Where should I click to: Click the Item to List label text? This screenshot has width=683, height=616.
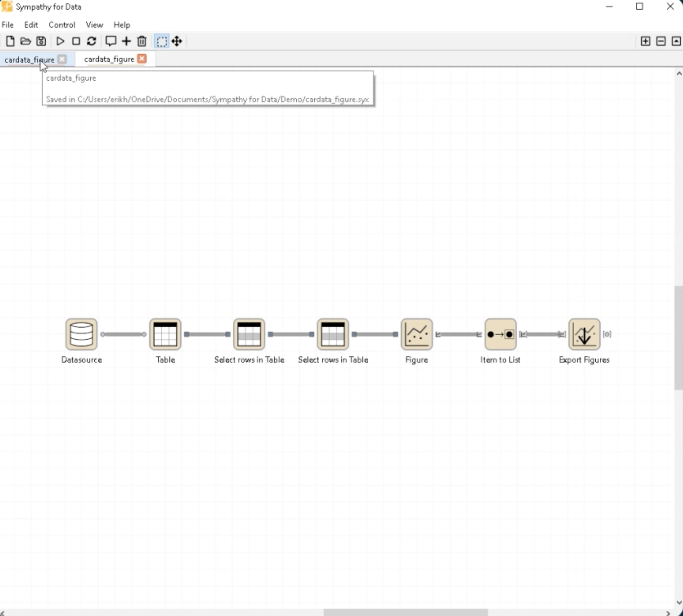tap(500, 360)
